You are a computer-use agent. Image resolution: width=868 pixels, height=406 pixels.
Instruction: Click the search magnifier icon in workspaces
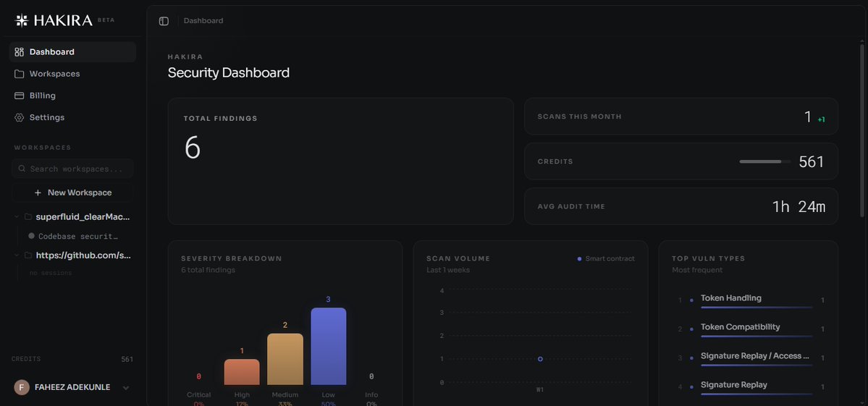click(22, 169)
